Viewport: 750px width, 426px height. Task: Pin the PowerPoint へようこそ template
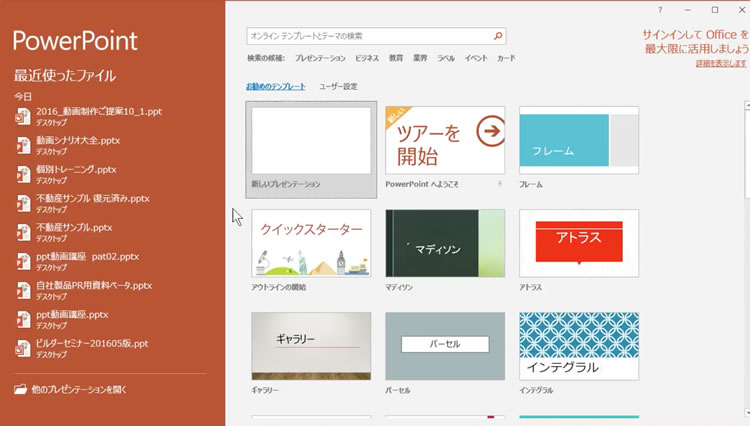point(500,184)
